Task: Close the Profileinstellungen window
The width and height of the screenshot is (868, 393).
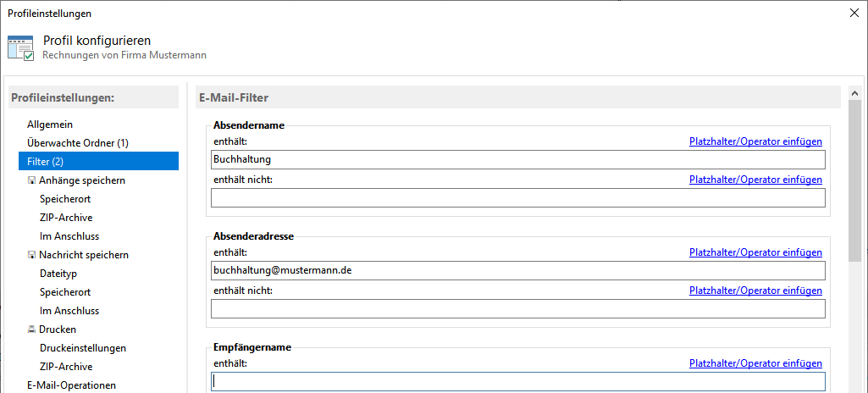Action: tap(852, 13)
